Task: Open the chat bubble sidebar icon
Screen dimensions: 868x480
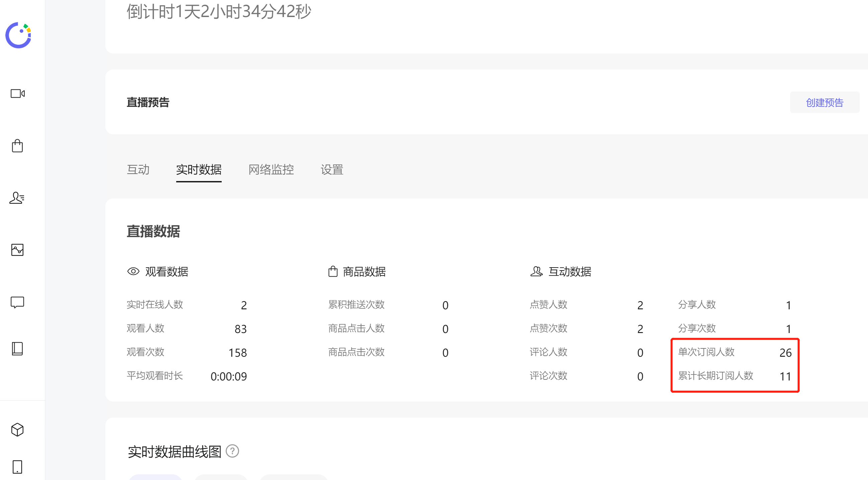Action: point(17,302)
